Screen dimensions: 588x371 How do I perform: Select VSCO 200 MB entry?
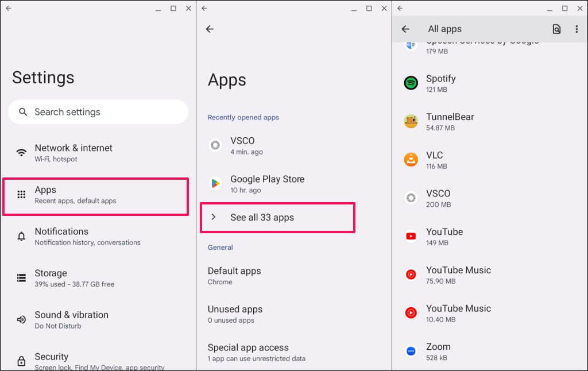pyautogui.click(x=490, y=198)
